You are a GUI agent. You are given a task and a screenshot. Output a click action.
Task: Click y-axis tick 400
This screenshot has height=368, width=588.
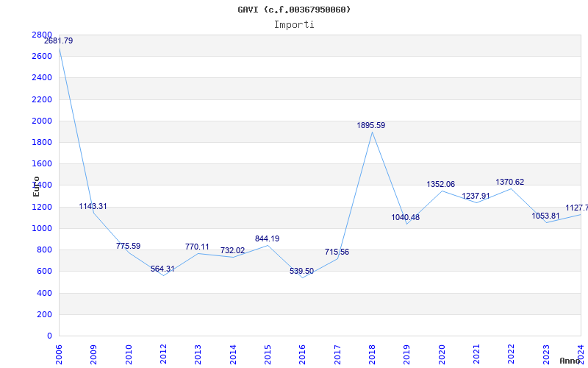click(x=45, y=293)
